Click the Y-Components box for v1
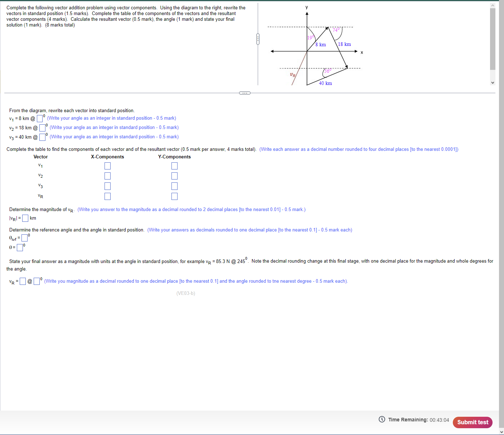The width and height of the screenshot is (504, 435). pyautogui.click(x=174, y=166)
